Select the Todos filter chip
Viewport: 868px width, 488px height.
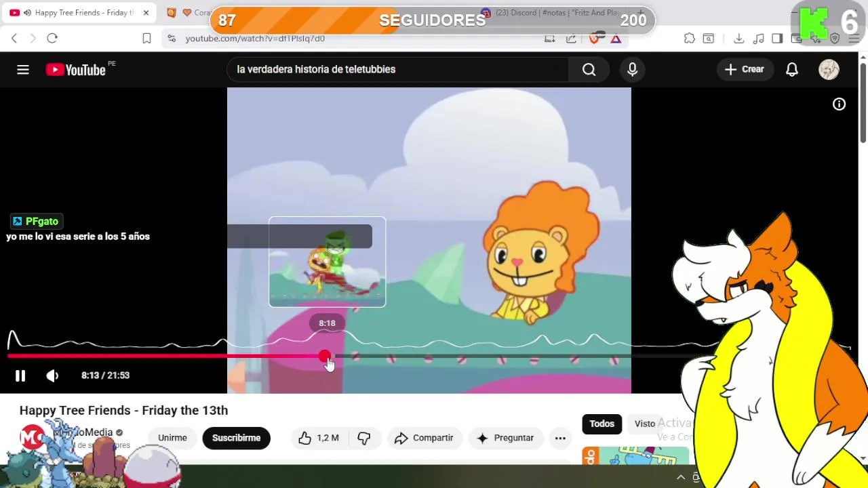tap(601, 424)
